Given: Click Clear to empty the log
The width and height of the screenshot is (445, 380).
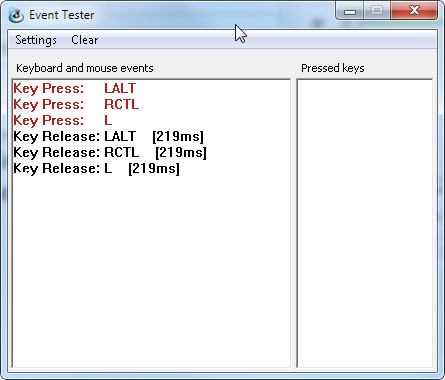Looking at the screenshot, I should (x=85, y=40).
